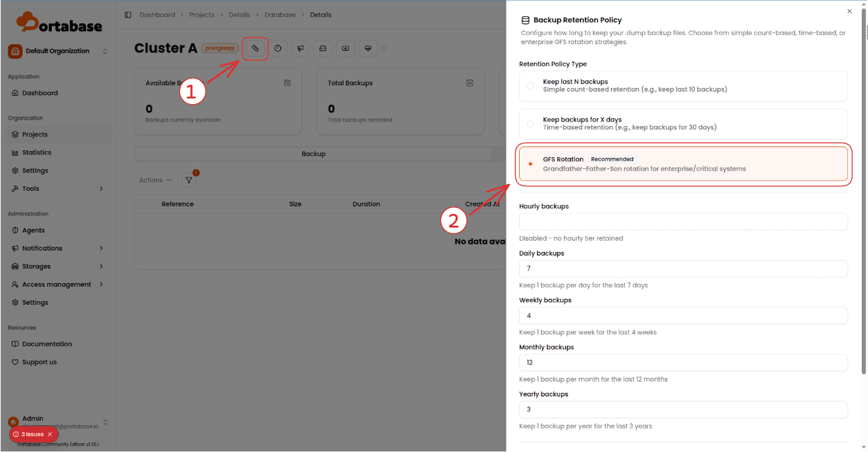Open Statistics in the sidebar
Image resolution: width=868 pixels, height=452 pixels.
[x=57, y=152]
